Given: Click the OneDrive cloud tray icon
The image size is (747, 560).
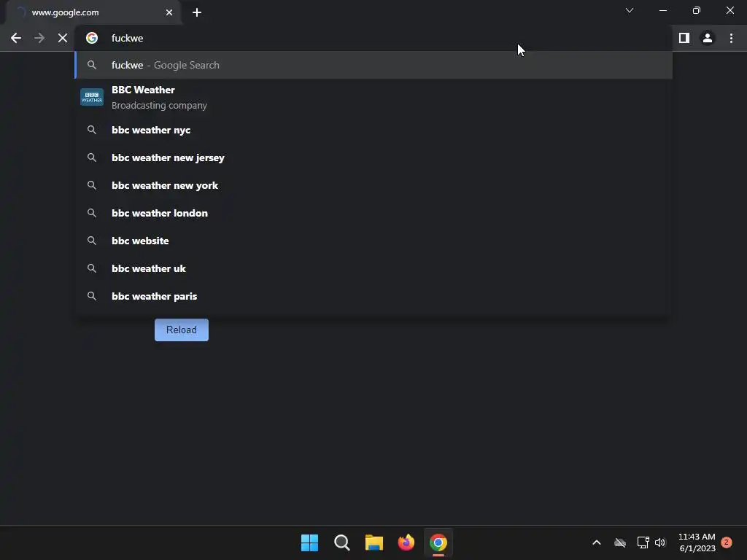Looking at the screenshot, I should point(620,542).
